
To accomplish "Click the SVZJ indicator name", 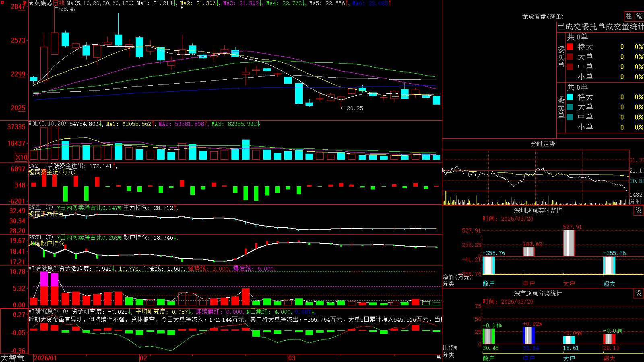I will pos(35,166).
